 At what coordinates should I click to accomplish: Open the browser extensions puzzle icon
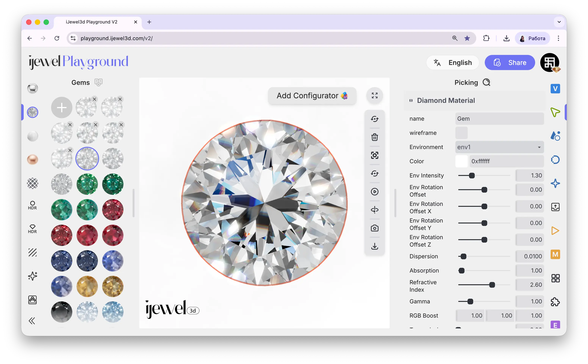pyautogui.click(x=486, y=38)
